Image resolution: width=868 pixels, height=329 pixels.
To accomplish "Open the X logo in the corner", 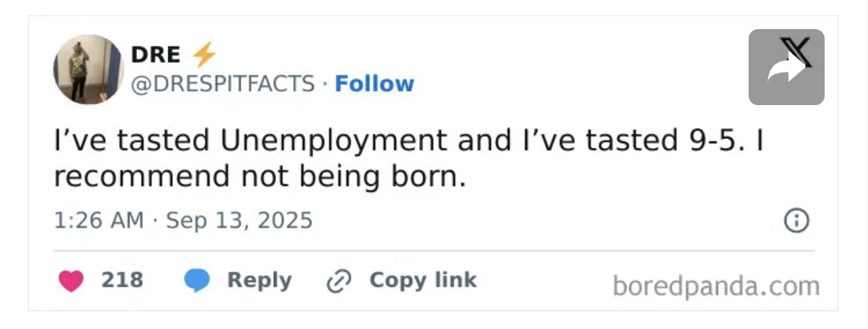I will [796, 52].
